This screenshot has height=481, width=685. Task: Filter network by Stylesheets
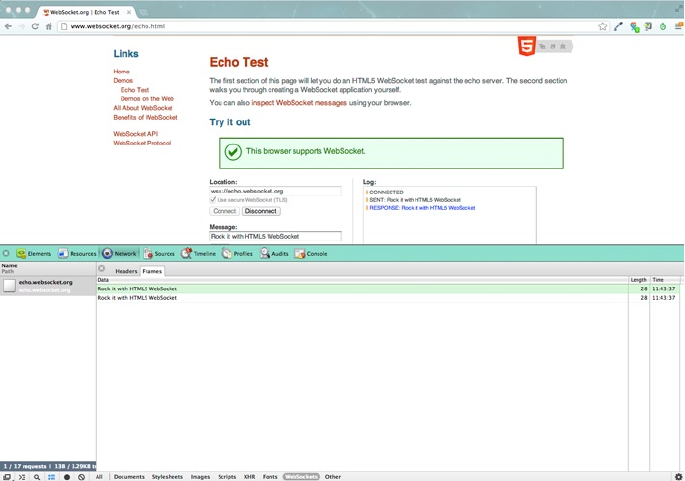167,477
